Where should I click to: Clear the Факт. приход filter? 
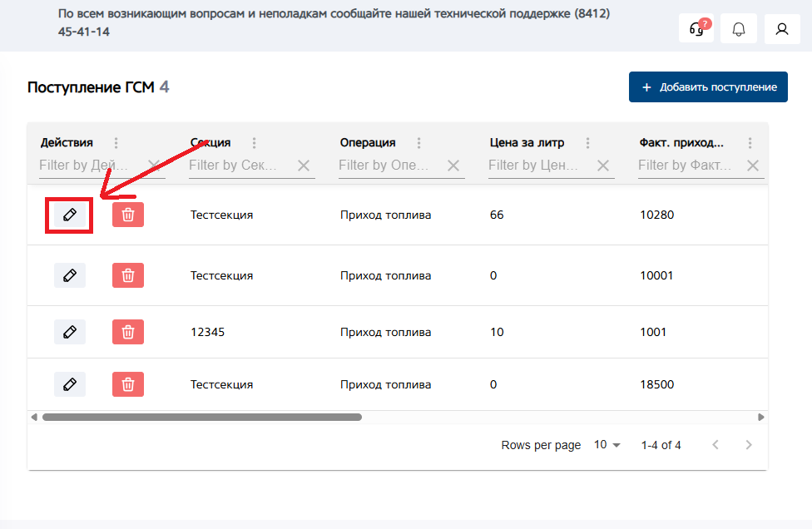pos(752,166)
